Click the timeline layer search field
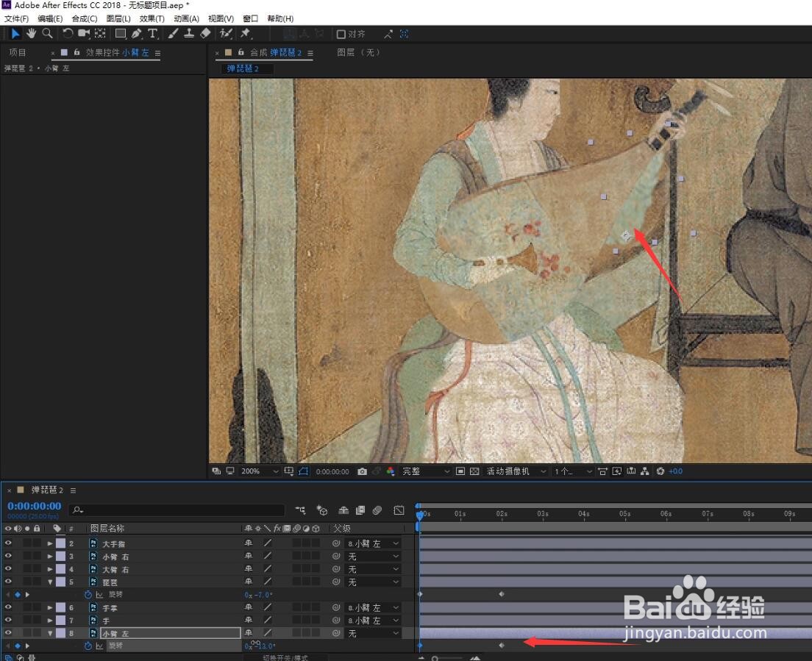The height and width of the screenshot is (661, 812). (x=177, y=510)
